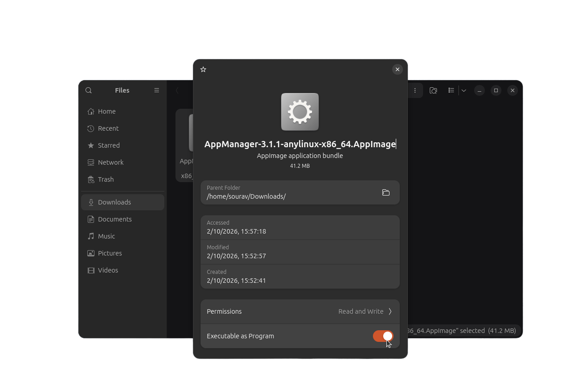Expand the Permissions row
The height and width of the screenshot is (392, 582).
tap(300, 311)
